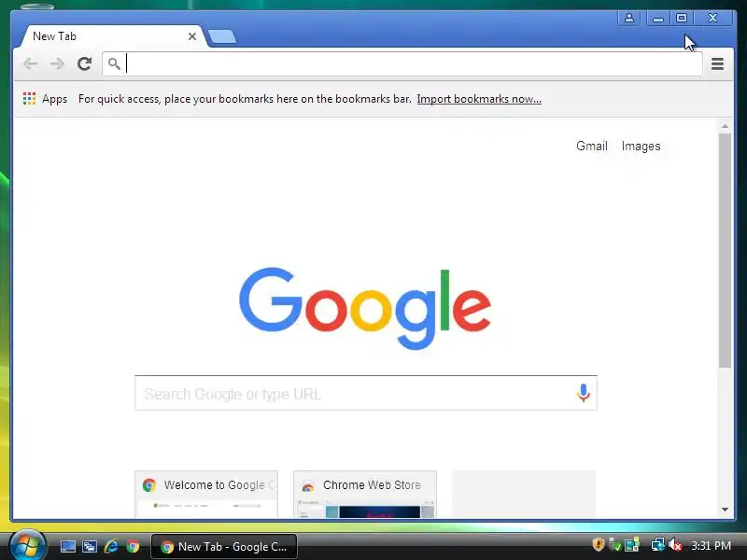Click the forward navigation arrow
The height and width of the screenshot is (560, 747).
click(57, 63)
